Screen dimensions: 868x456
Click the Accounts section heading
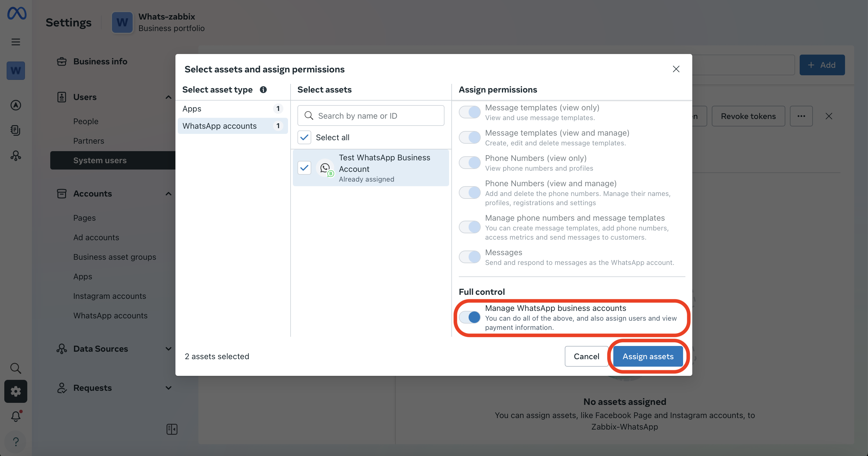(x=93, y=194)
